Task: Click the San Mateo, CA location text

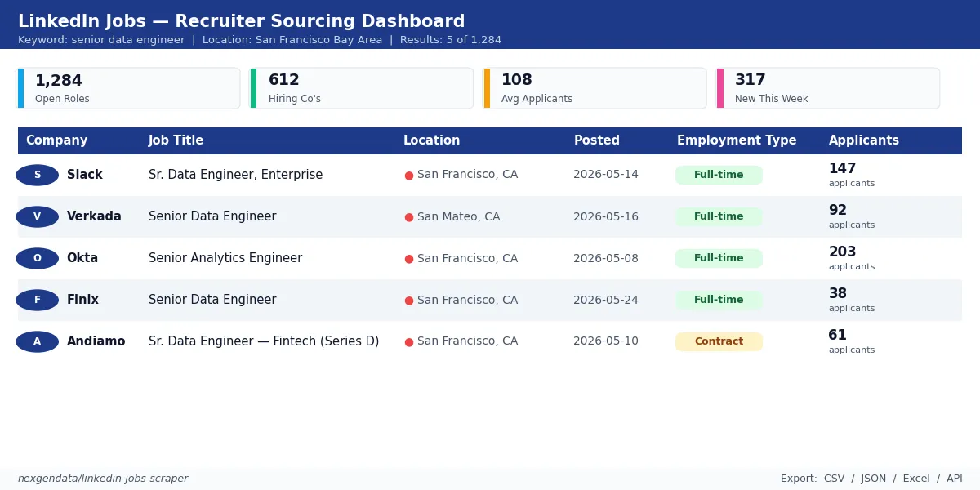Action: click(x=459, y=217)
